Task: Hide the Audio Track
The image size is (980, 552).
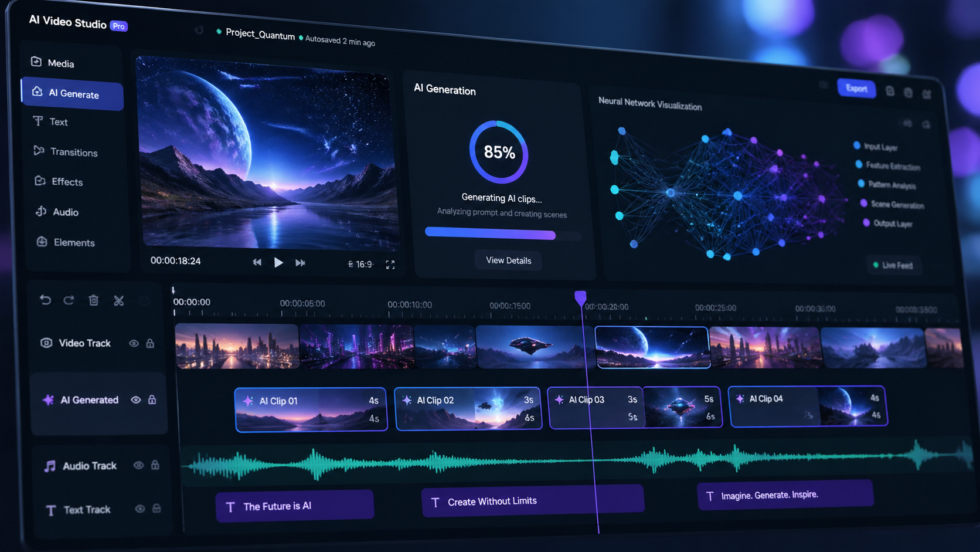Action: click(x=138, y=465)
